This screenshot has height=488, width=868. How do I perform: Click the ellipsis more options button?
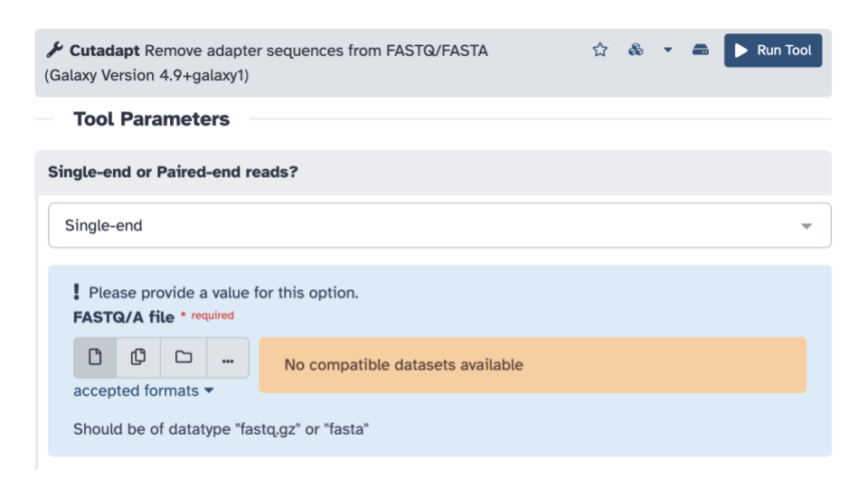tap(228, 358)
